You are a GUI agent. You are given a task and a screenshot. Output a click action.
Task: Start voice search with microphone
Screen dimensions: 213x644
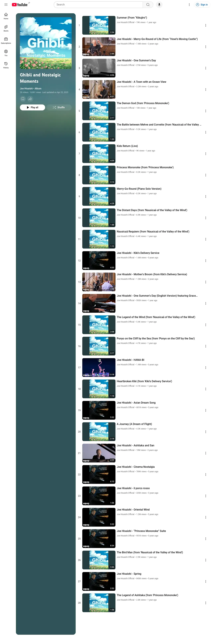(159, 4)
